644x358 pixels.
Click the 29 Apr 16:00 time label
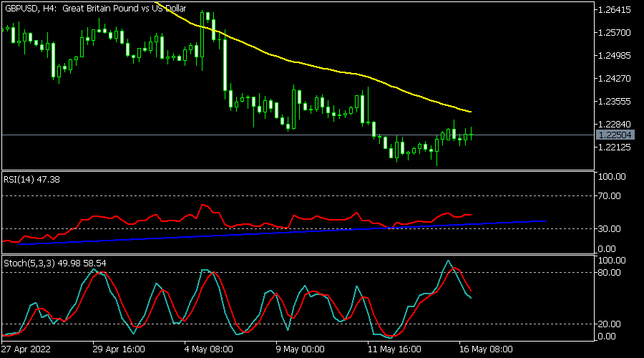[119, 349]
